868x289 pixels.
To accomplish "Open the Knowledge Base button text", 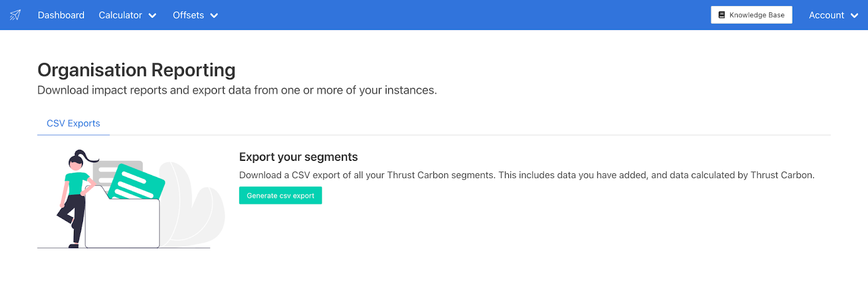I will pyautogui.click(x=757, y=15).
